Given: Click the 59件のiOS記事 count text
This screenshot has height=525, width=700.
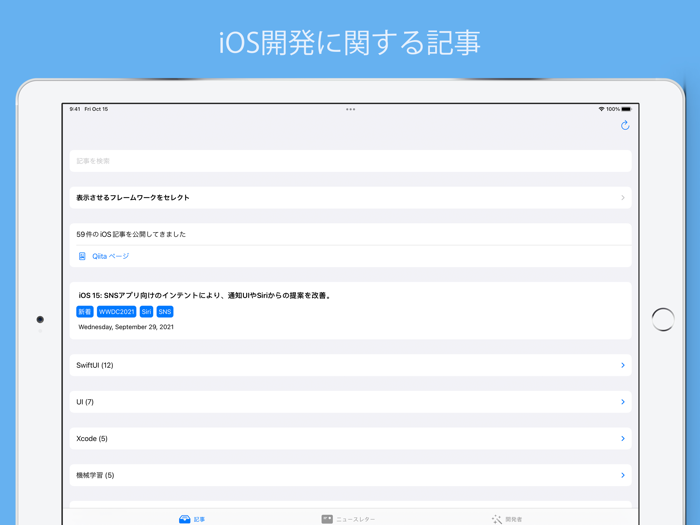Looking at the screenshot, I should [131, 234].
